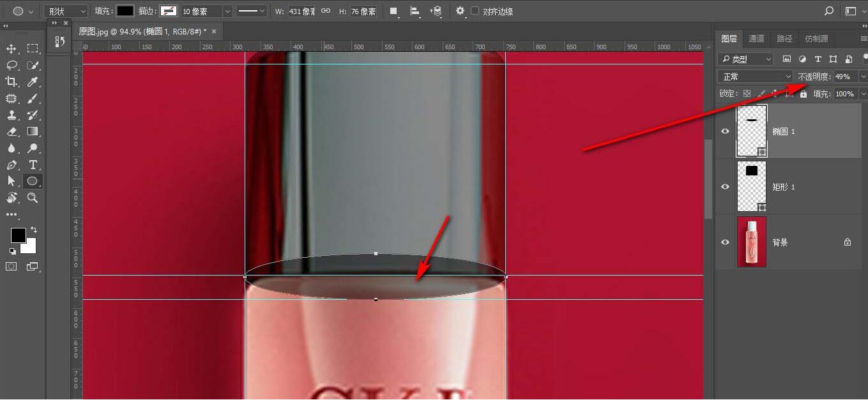Select the Clone Stamp tool

11,115
